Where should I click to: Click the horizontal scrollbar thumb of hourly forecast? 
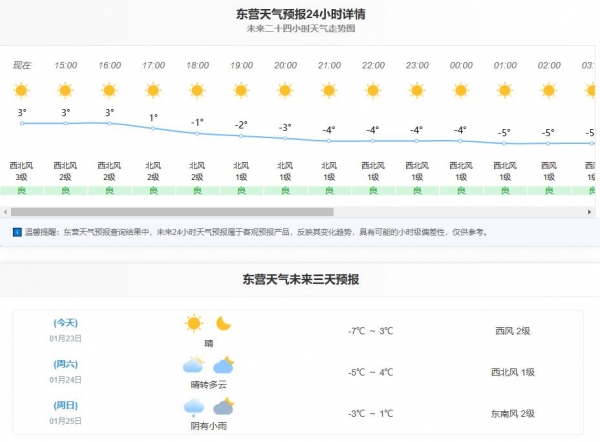click(x=171, y=212)
